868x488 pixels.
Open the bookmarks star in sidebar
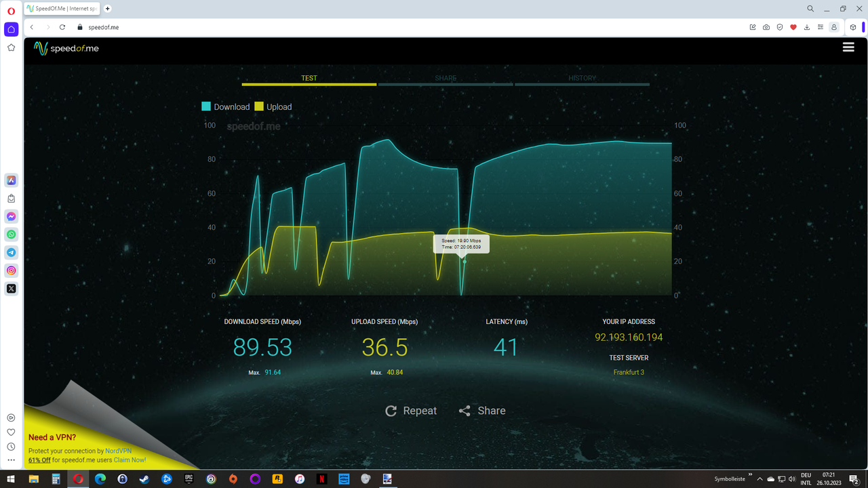pyautogui.click(x=11, y=47)
